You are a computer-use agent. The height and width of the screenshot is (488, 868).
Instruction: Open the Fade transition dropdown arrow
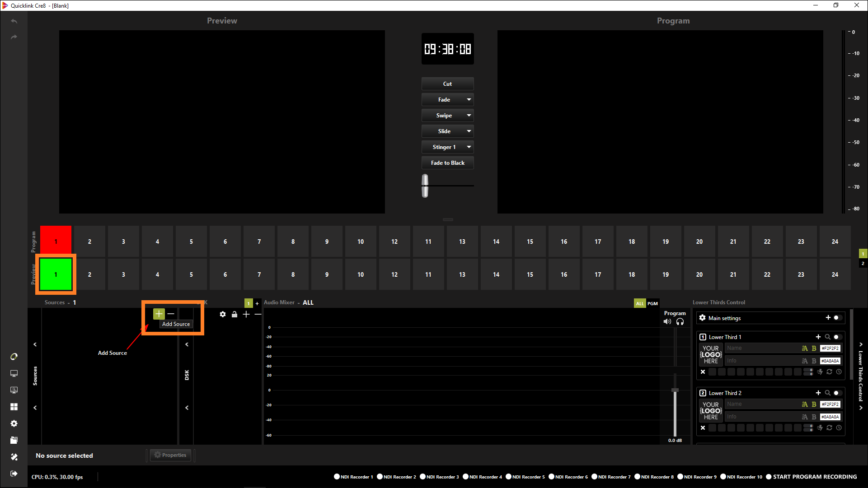(x=469, y=100)
